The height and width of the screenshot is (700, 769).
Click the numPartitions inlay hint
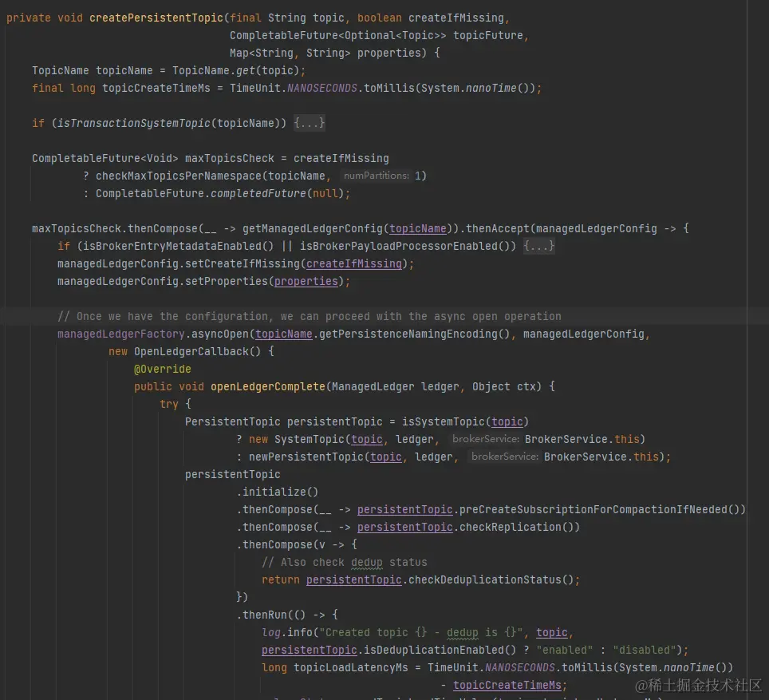(x=377, y=176)
